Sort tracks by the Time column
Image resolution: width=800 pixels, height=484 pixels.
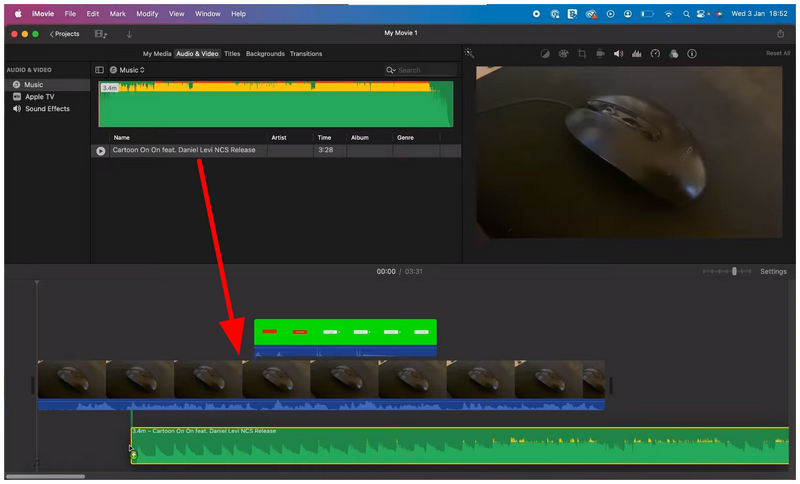click(324, 138)
